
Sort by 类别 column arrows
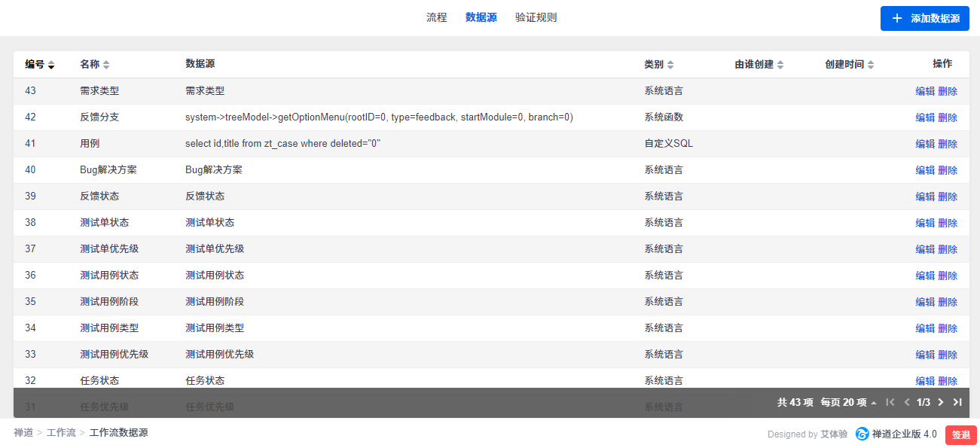point(670,65)
